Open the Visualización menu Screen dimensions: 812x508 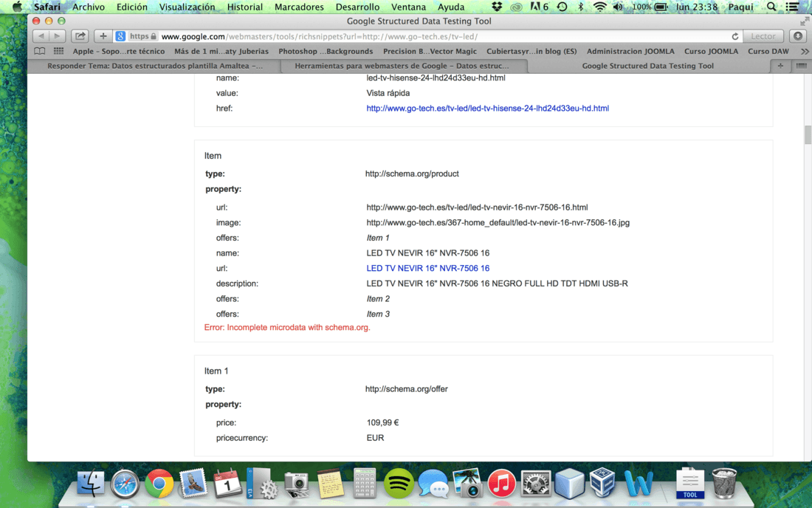point(187,7)
